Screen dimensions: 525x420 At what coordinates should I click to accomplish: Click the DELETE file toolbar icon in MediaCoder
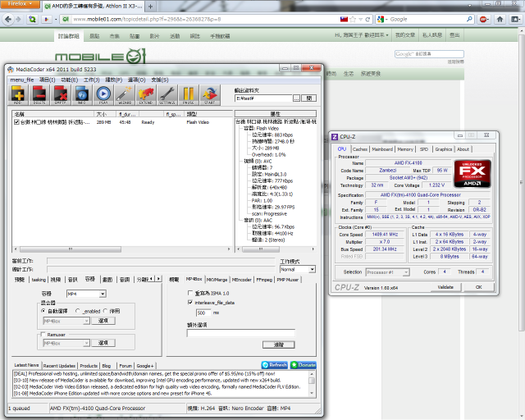click(39, 95)
